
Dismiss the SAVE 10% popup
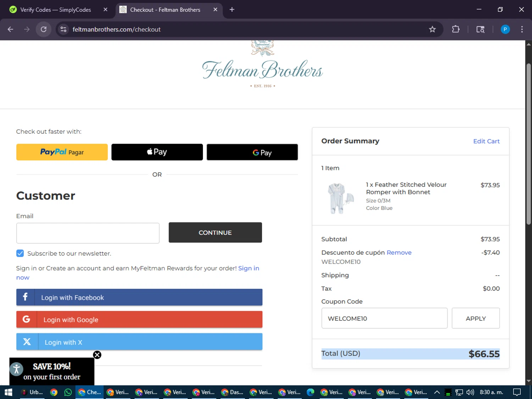point(97,355)
